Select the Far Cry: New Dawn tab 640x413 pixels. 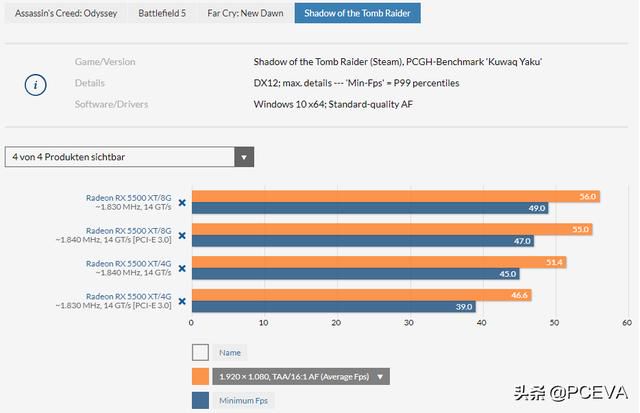pyautogui.click(x=245, y=13)
